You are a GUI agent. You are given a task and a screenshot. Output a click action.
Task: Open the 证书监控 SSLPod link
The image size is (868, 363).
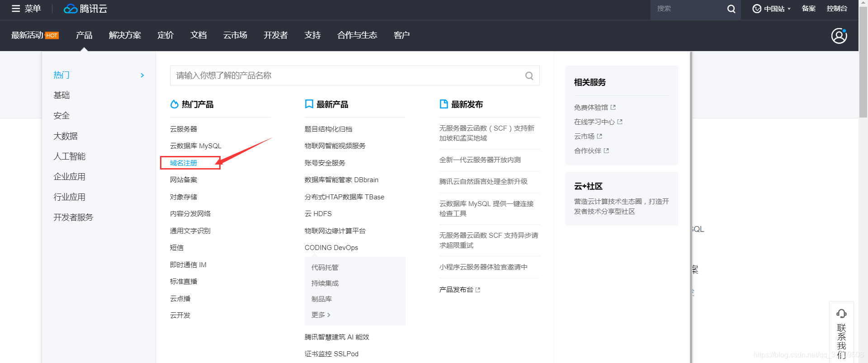coord(331,354)
